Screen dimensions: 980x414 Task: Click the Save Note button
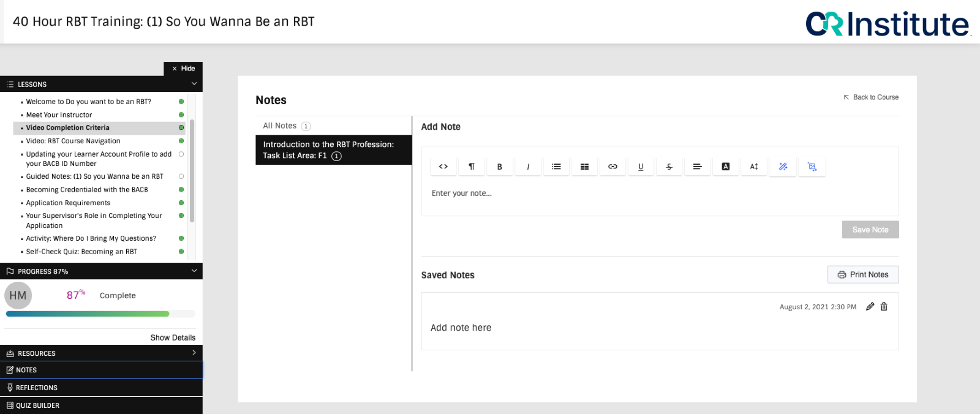click(870, 230)
